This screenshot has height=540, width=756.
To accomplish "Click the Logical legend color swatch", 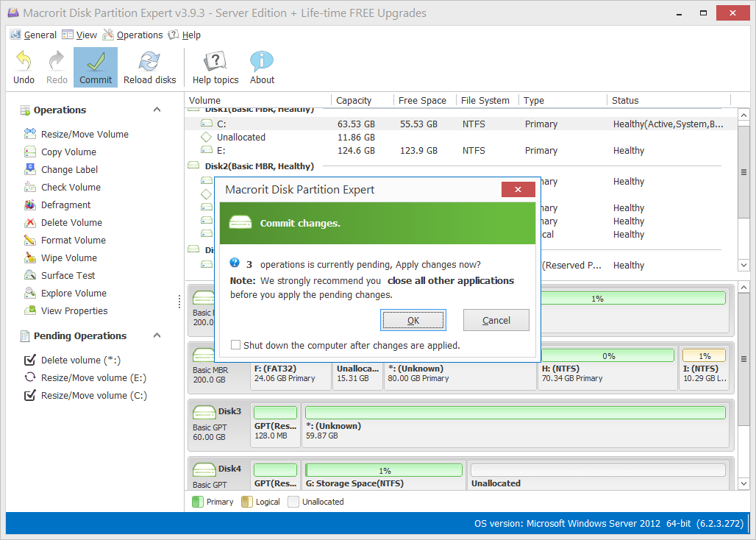I will point(247,502).
